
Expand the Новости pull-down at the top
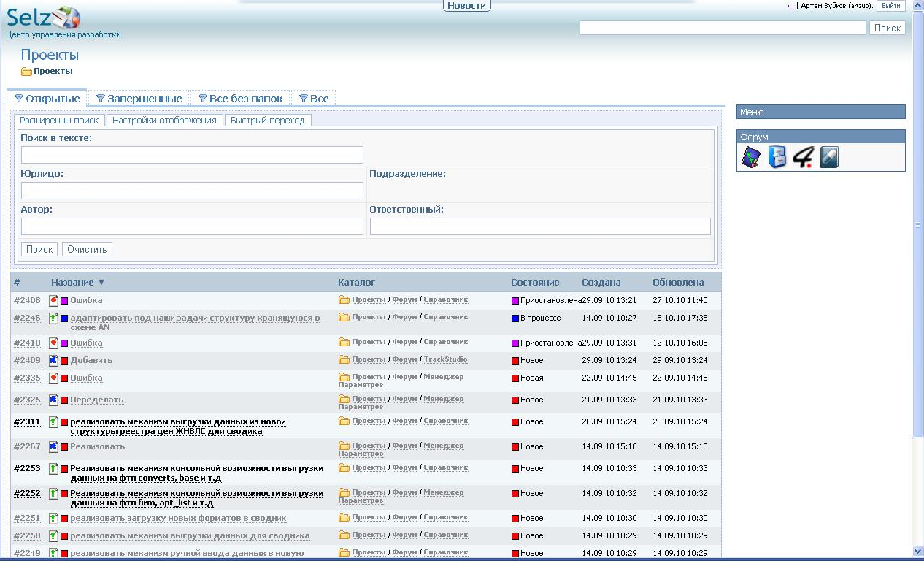[466, 6]
